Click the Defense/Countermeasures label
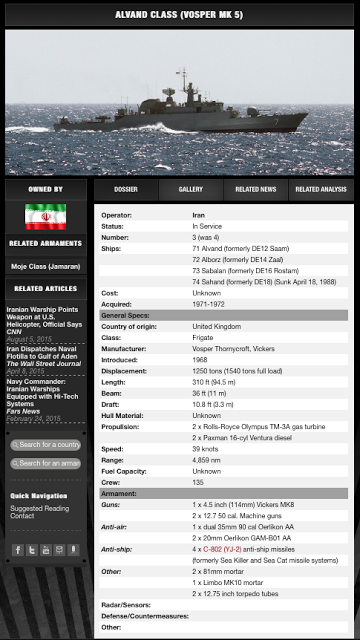The width and height of the screenshot is (360, 640). pos(145,616)
